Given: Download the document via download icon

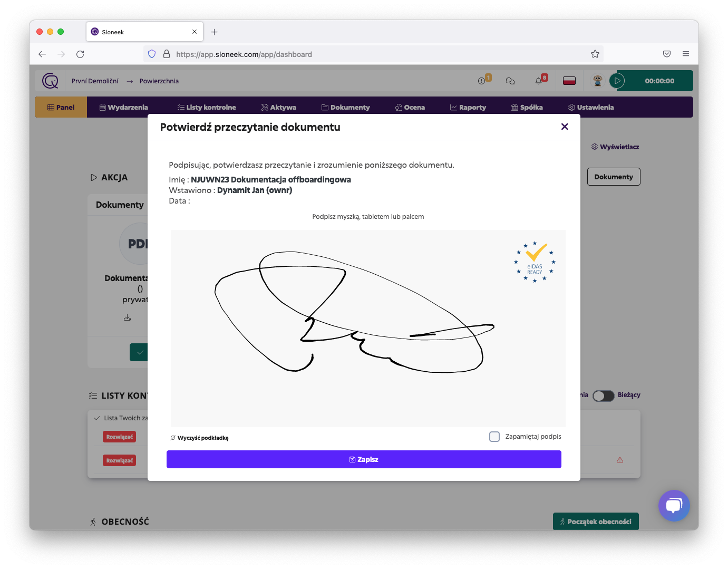Looking at the screenshot, I should tap(127, 317).
